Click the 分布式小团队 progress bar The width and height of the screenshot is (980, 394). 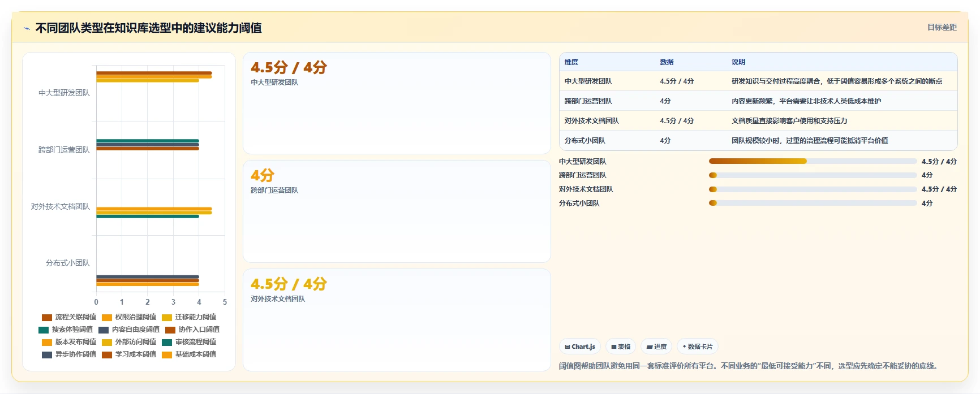coord(813,203)
